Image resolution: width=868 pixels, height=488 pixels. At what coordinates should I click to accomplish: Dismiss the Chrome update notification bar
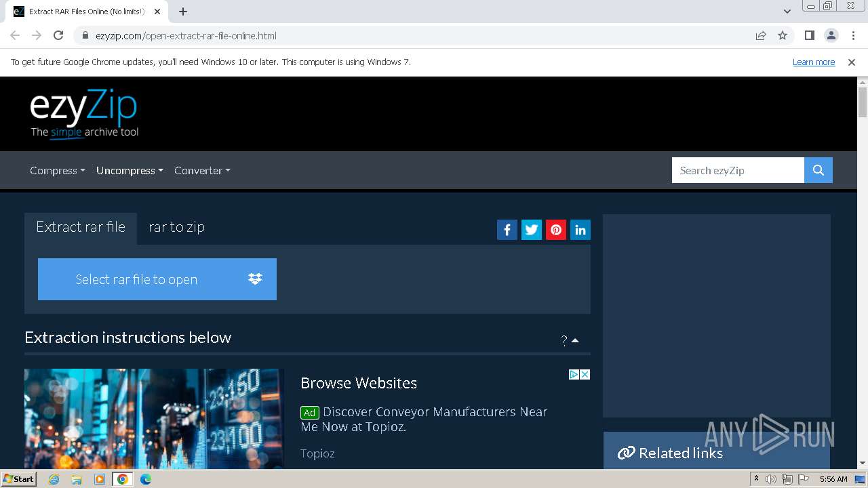[x=852, y=62]
